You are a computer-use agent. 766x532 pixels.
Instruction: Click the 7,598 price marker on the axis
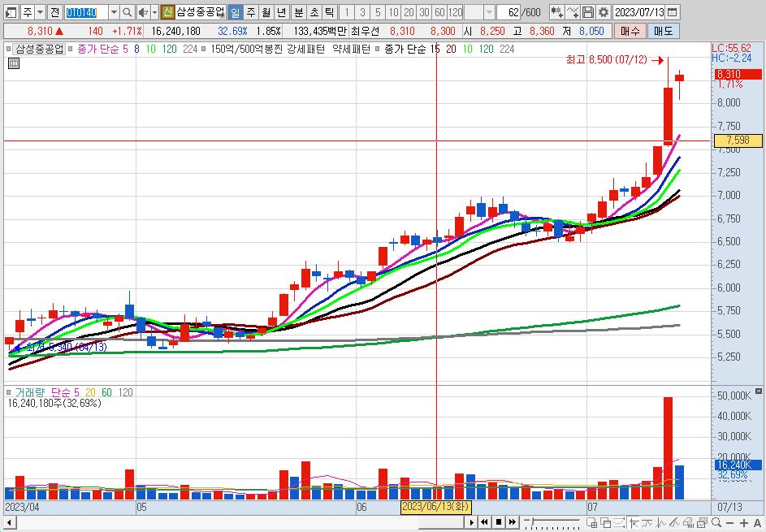[738, 141]
